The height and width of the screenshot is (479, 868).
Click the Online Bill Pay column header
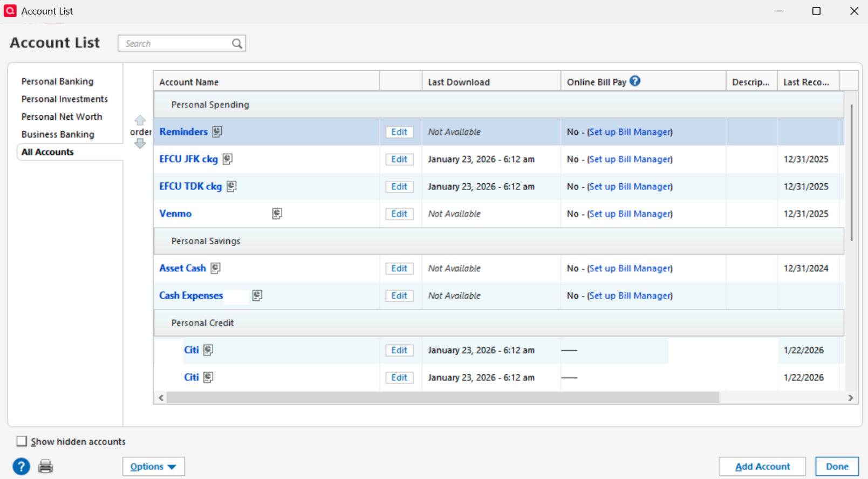[x=644, y=81]
